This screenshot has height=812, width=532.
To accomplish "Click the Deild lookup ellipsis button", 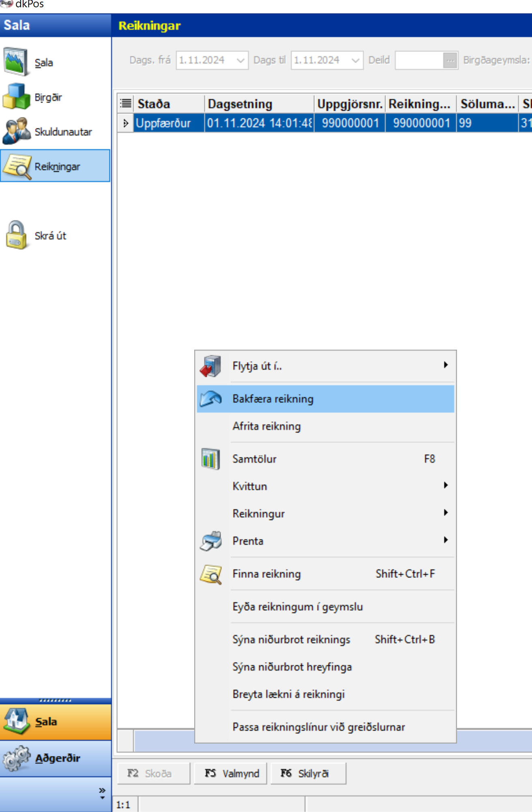I will 450,60.
